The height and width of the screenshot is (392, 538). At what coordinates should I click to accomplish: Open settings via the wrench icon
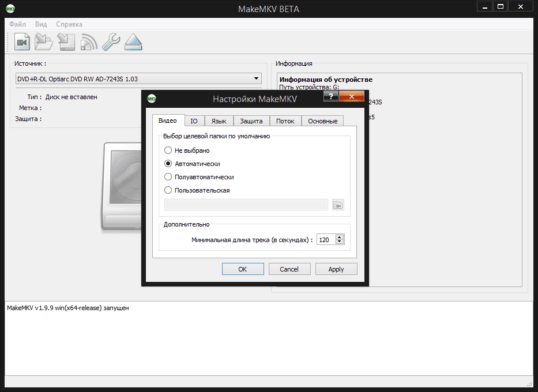click(111, 42)
